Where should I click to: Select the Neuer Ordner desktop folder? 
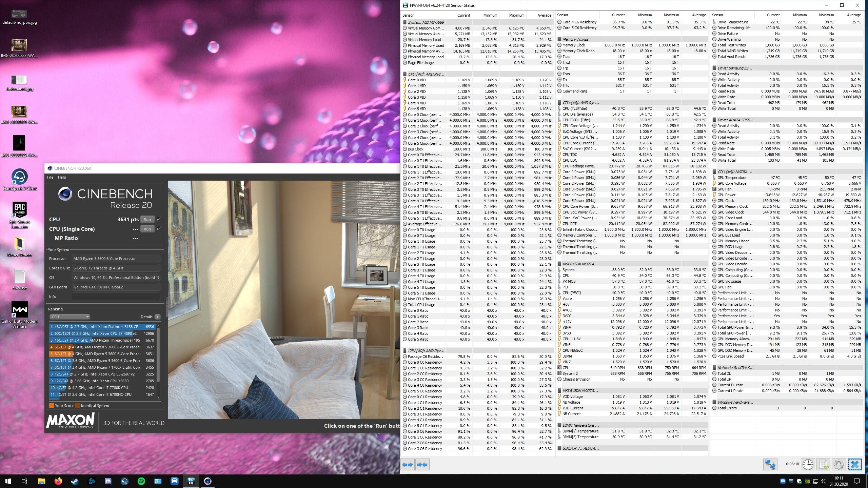(x=19, y=247)
